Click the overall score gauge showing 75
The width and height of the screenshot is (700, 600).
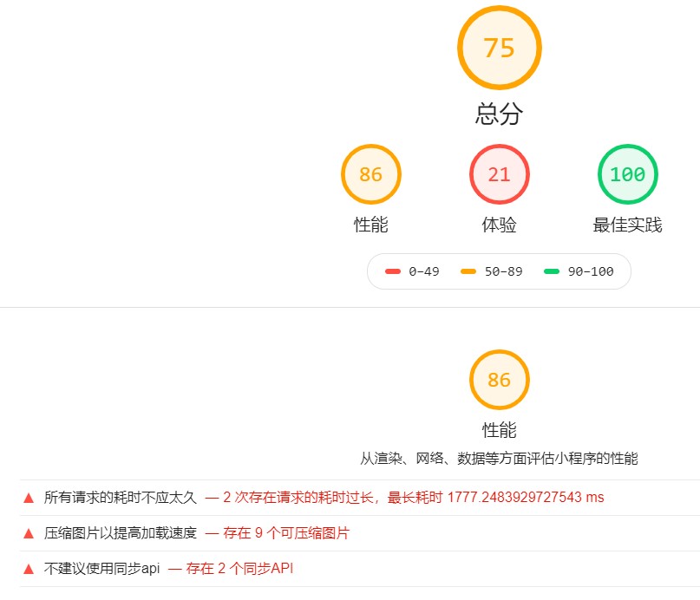(x=499, y=48)
